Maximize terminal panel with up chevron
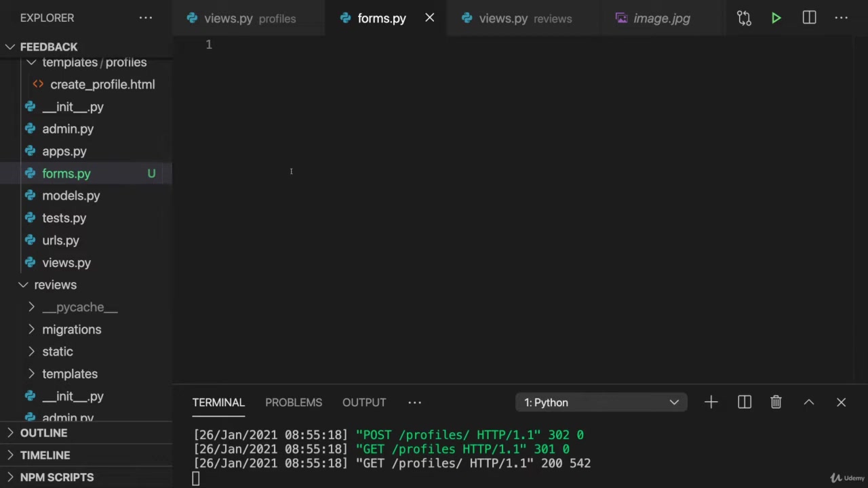The image size is (868, 488). pos(808,403)
